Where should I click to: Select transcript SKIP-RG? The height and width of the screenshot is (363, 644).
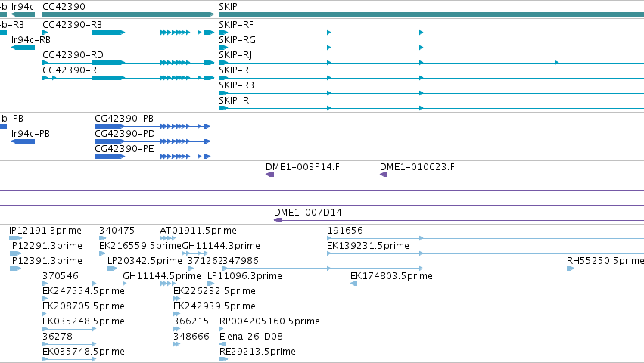[431, 48]
